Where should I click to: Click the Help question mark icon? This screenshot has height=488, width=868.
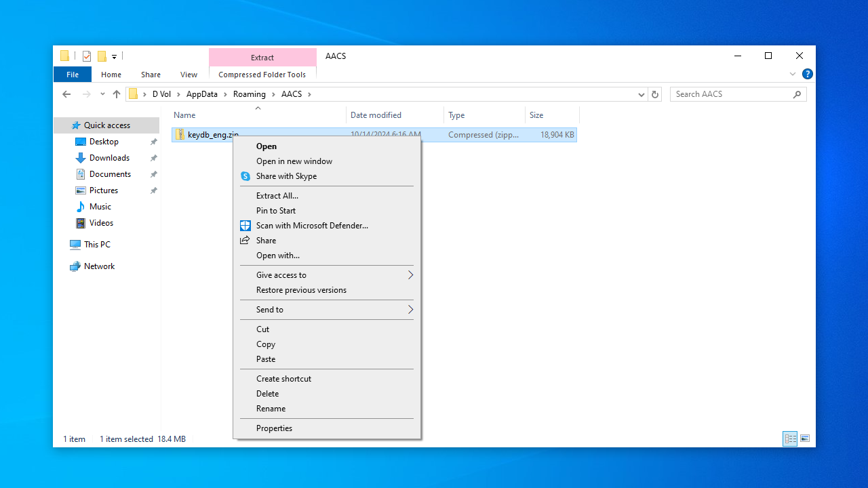pos(807,75)
